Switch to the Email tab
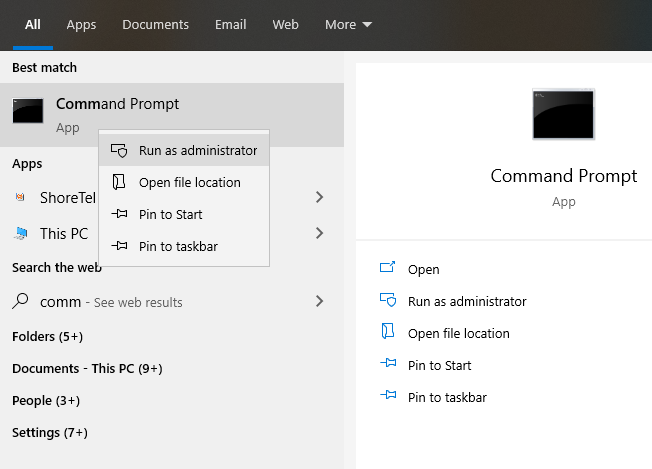This screenshot has height=469, width=652. (231, 25)
